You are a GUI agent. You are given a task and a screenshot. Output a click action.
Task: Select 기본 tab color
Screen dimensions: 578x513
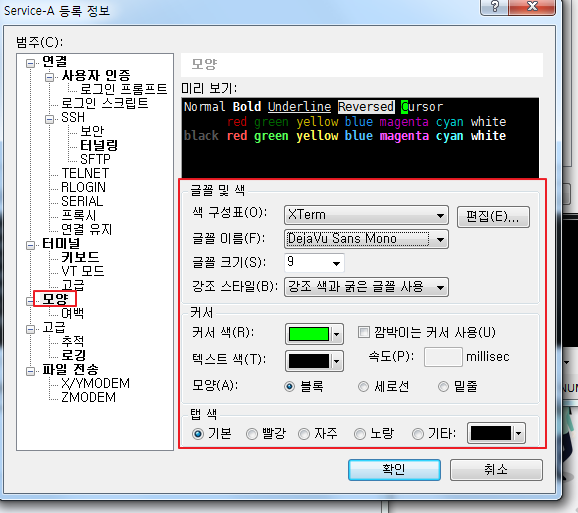pos(198,434)
